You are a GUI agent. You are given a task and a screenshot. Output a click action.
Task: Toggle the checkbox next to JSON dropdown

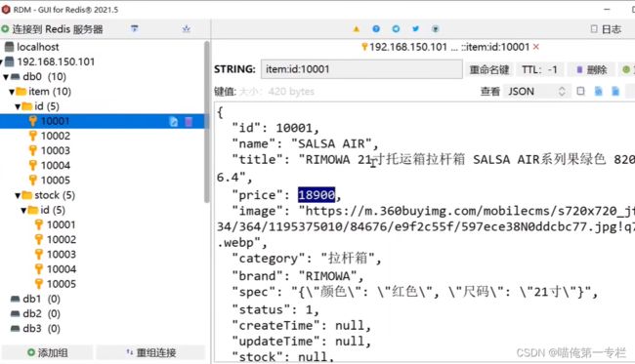[x=580, y=91]
